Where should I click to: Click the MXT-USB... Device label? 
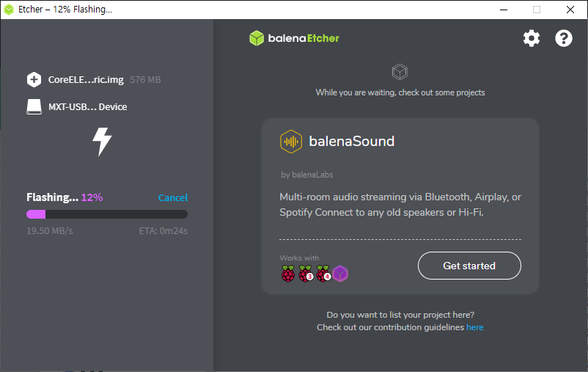(88, 107)
